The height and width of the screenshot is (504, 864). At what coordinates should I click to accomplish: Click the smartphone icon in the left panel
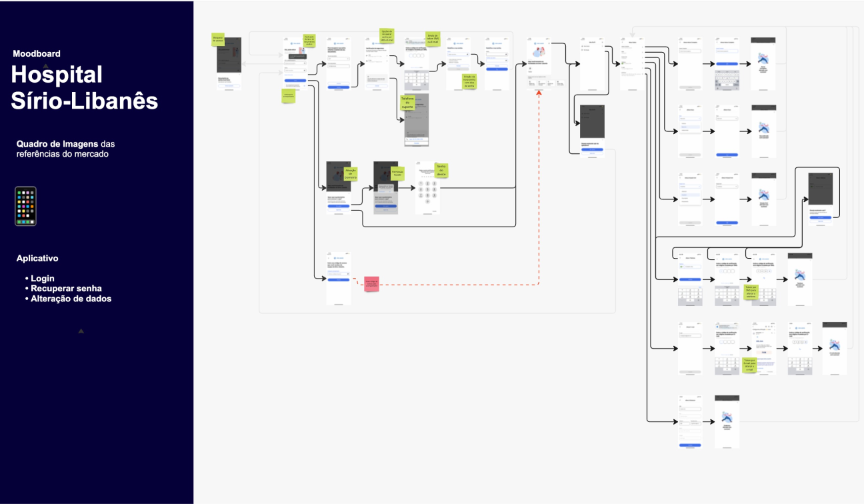click(x=25, y=206)
